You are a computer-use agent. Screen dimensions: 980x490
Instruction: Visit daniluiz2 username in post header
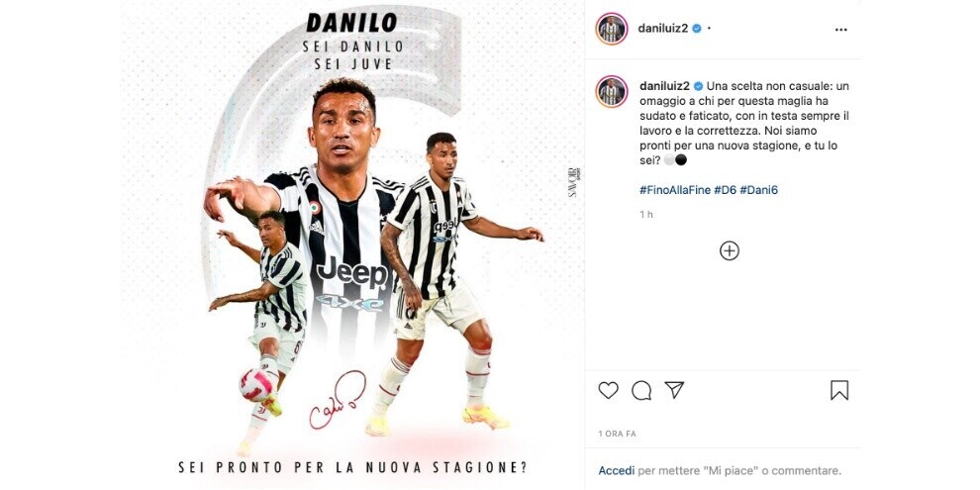[663, 28]
